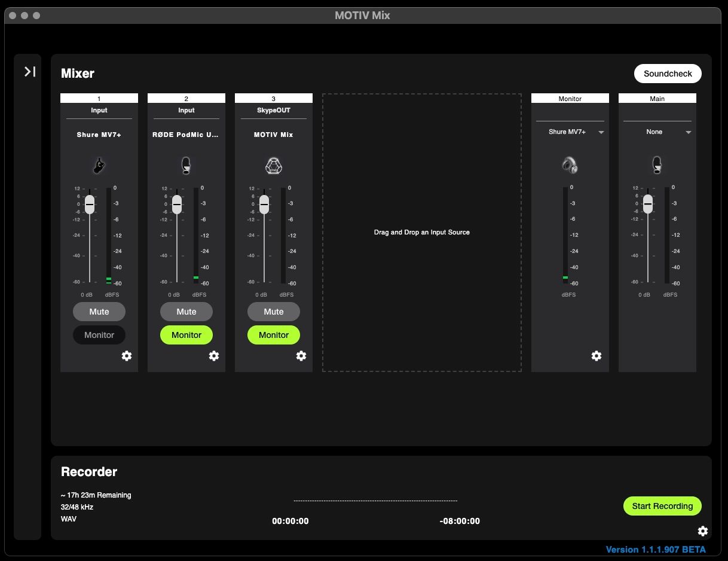Image resolution: width=728 pixels, height=561 pixels.
Task: Click the RØDE PodMic U... device name
Action: [x=186, y=135]
